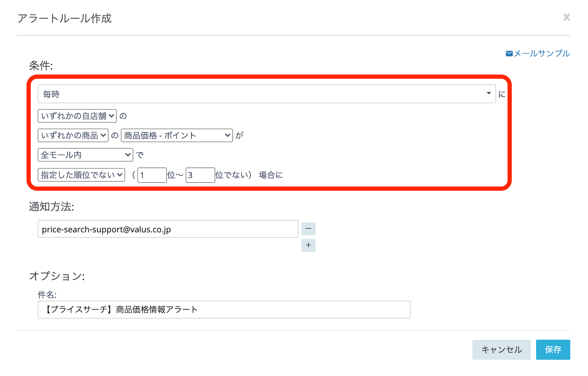
Task: Click the 件名 subject text field
Action: [224, 309]
